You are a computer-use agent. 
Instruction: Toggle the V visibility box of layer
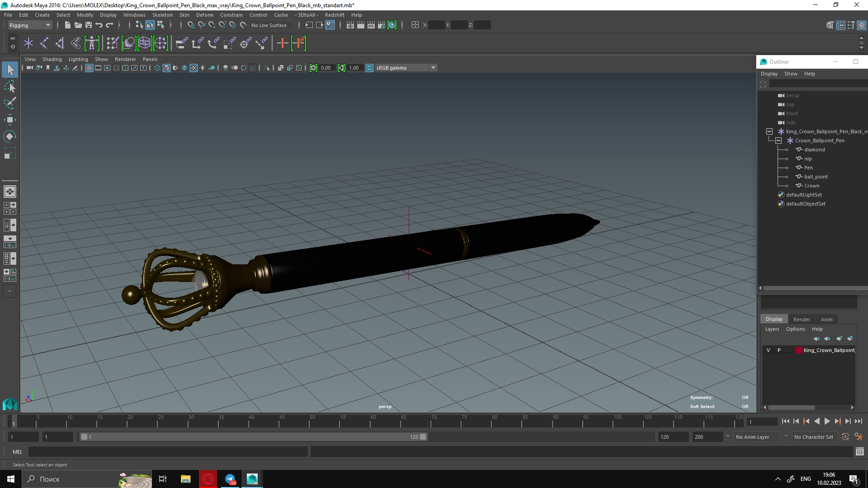768,350
